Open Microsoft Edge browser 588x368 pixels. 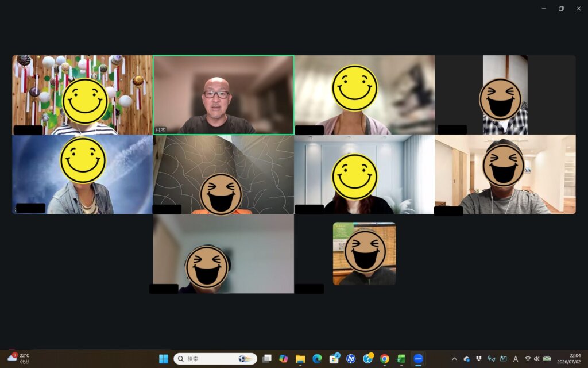(x=317, y=359)
